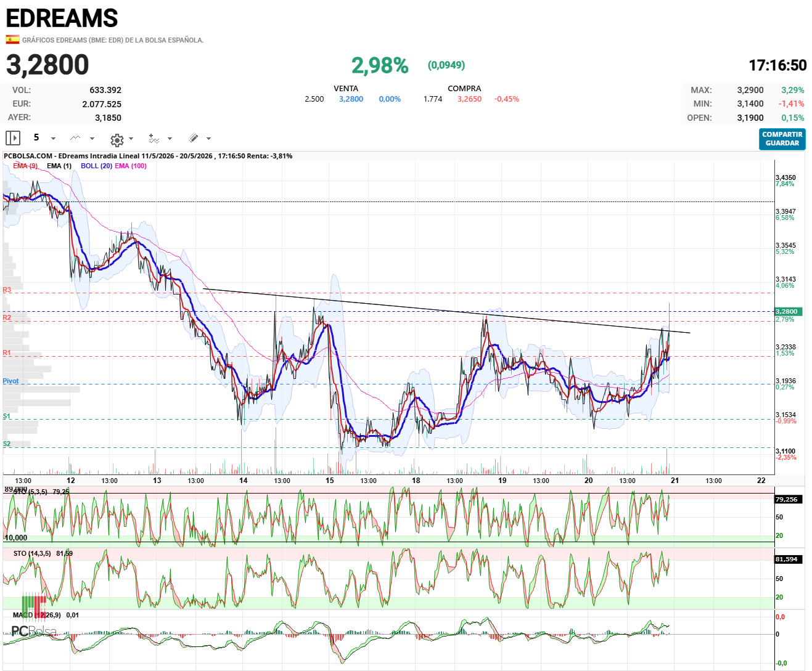The height and width of the screenshot is (671, 812).
Task: Click the -0,45% COMPRA variation
Action: coord(507,99)
